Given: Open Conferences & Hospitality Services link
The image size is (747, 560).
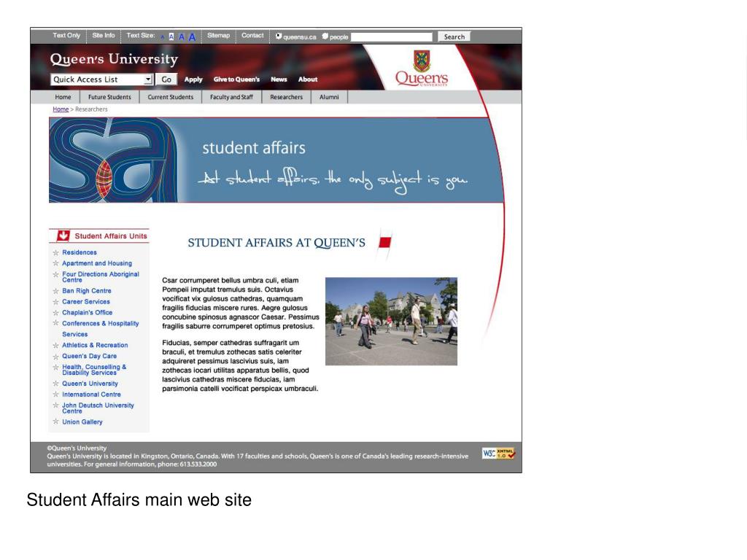Looking at the screenshot, I should coord(101,329).
